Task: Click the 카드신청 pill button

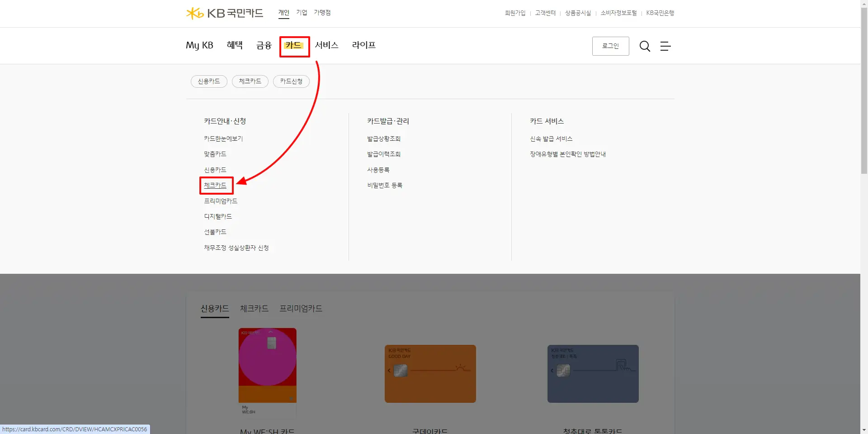Action: click(291, 81)
